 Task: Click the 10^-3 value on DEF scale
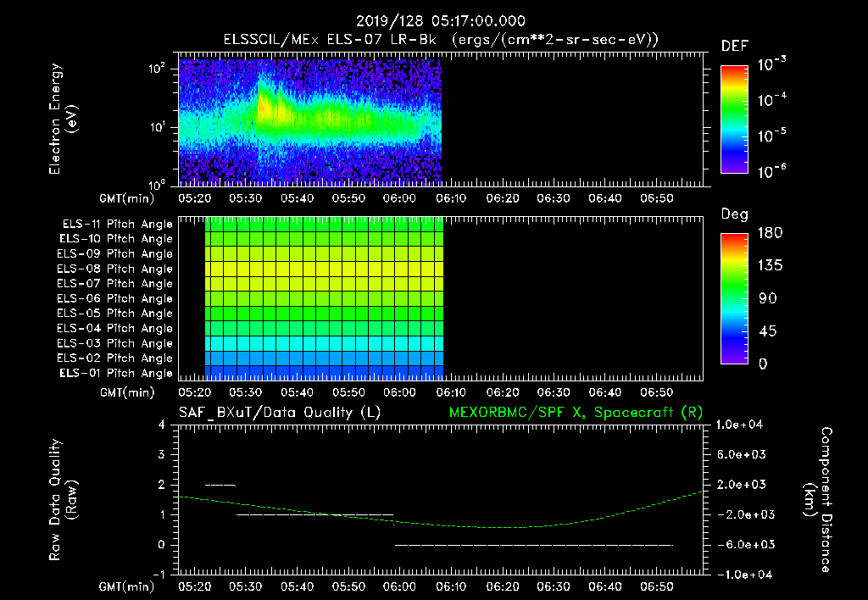tap(771, 64)
